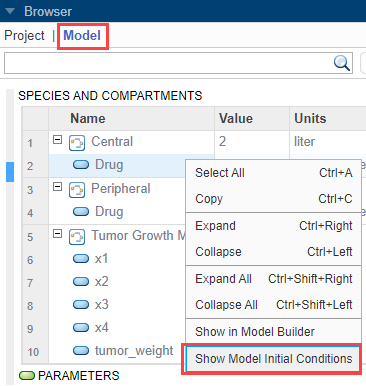366x386 pixels.
Task: Collapse the Peripheral compartment node
Action: point(58,187)
